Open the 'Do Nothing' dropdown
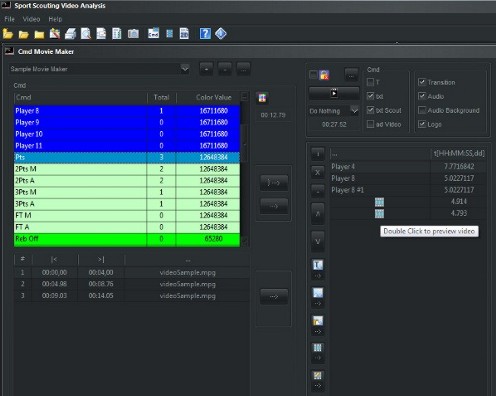Screen dimensions: 496x396 [354, 111]
